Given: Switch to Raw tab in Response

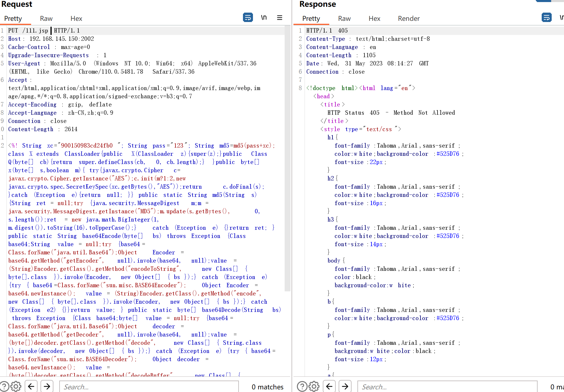Looking at the screenshot, I should pos(345,18).
